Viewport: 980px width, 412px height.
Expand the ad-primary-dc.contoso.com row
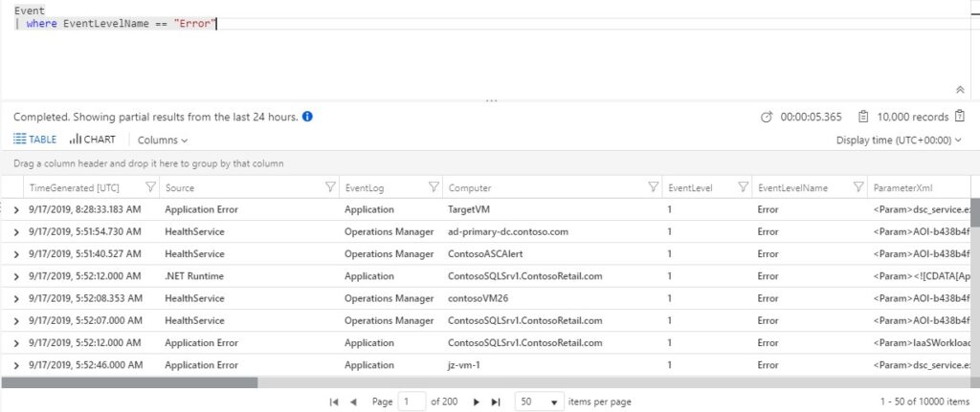17,232
